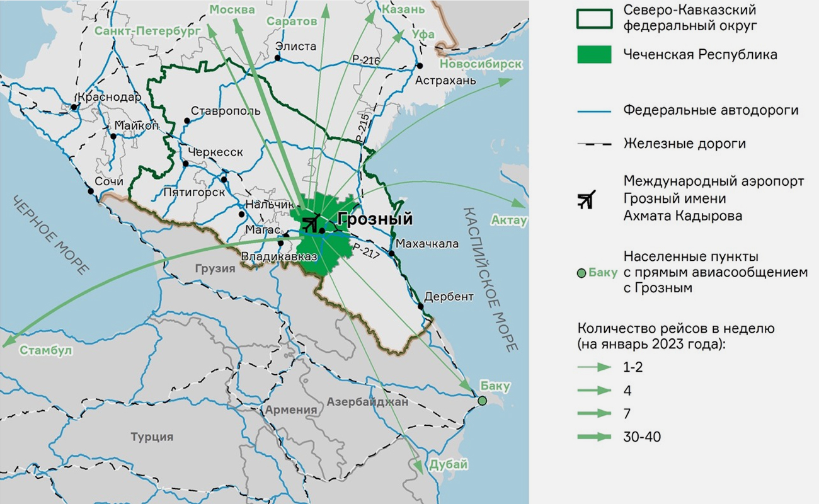Screen dimensions: 819x504
Task: Click the Москва destination label
Action: [232, 10]
